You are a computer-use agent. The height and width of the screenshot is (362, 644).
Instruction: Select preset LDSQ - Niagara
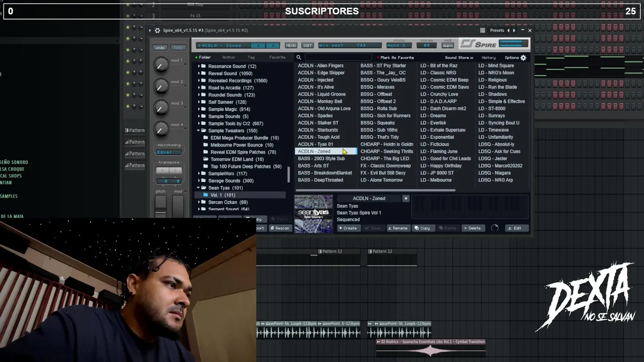click(x=494, y=173)
